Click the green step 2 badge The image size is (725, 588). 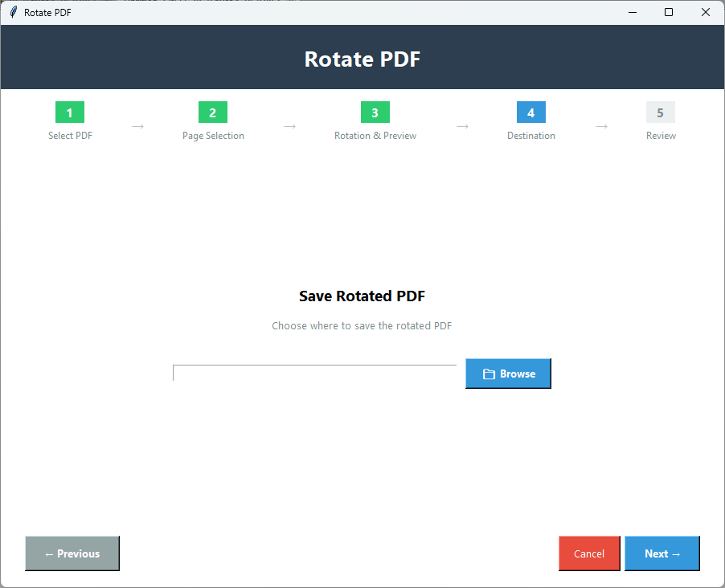pos(212,112)
